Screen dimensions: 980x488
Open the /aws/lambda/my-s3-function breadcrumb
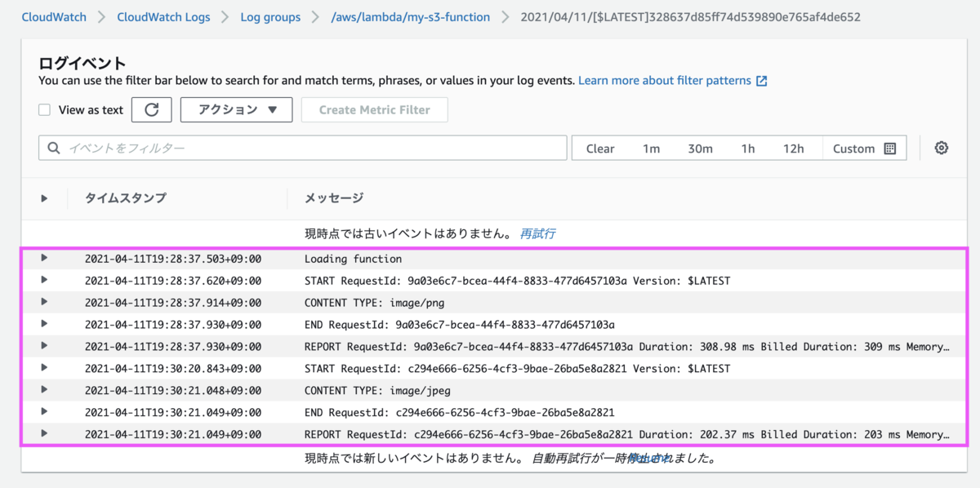pyautogui.click(x=410, y=16)
